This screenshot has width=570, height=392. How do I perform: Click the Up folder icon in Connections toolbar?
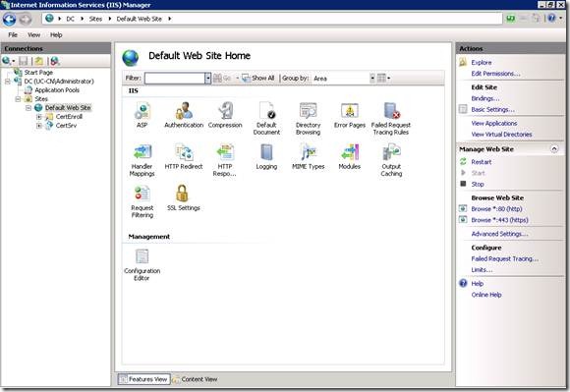click(x=39, y=61)
